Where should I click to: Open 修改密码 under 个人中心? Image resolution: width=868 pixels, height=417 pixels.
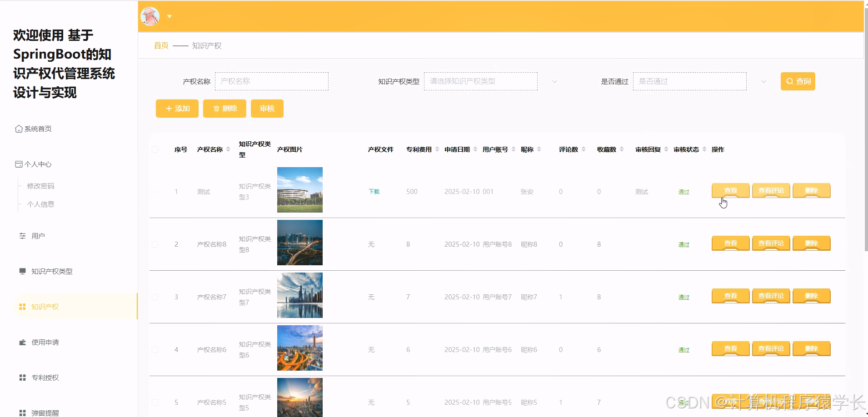pos(41,185)
